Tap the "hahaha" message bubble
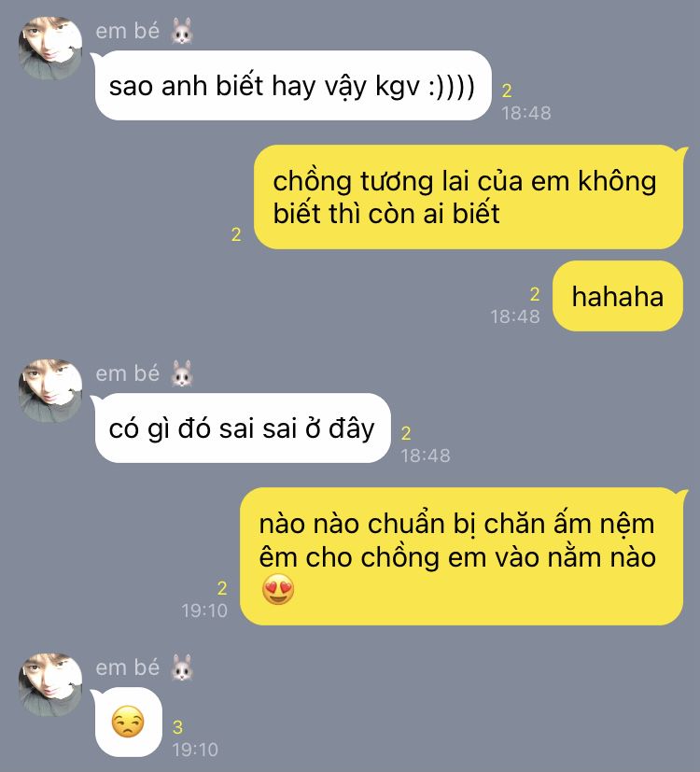Viewport: 700px width, 772px height. 617,297
